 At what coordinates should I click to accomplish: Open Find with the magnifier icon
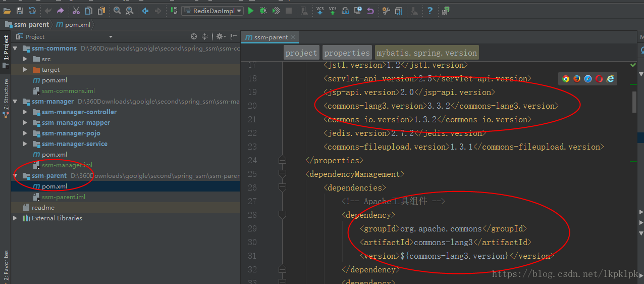(x=117, y=10)
